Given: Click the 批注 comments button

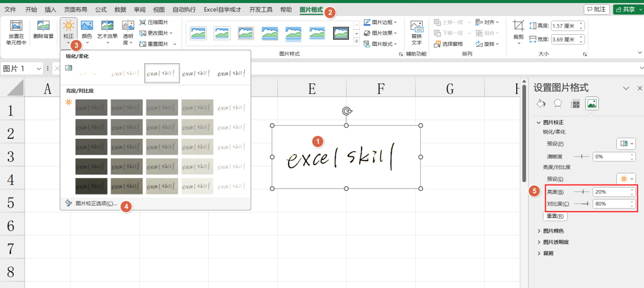Looking at the screenshot, I should pyautogui.click(x=596, y=10).
